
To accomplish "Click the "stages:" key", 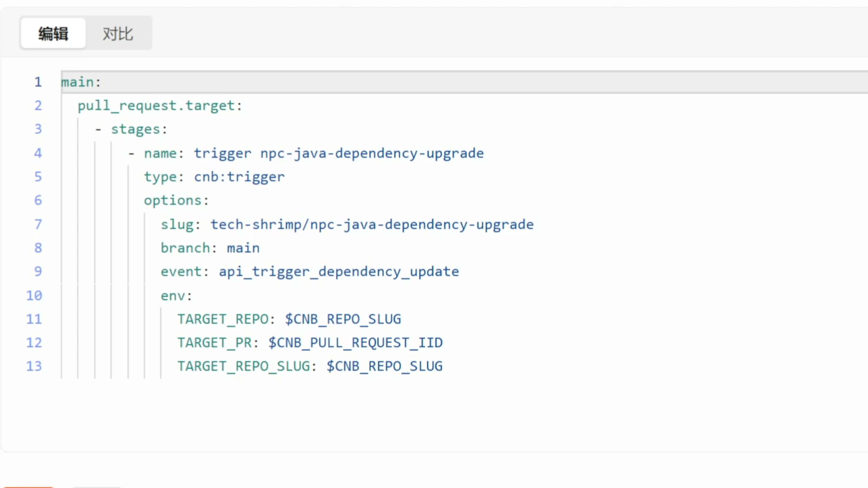I will (139, 130).
